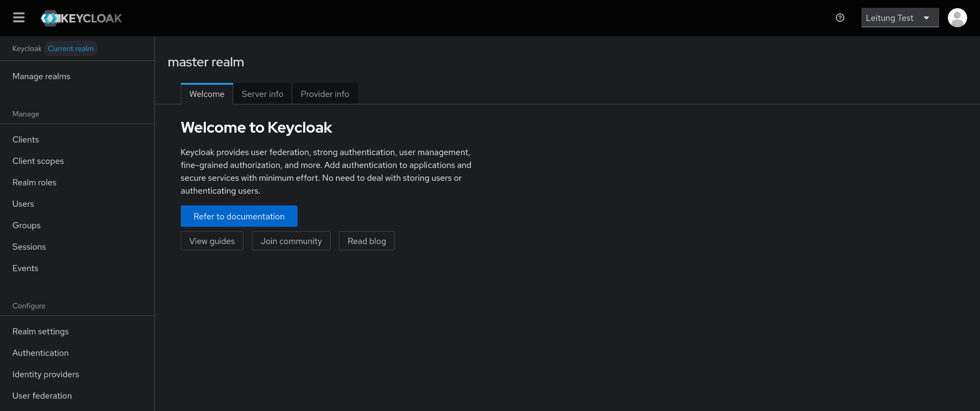Open Manage realms in sidebar
The height and width of the screenshot is (411, 980).
(x=77, y=76)
